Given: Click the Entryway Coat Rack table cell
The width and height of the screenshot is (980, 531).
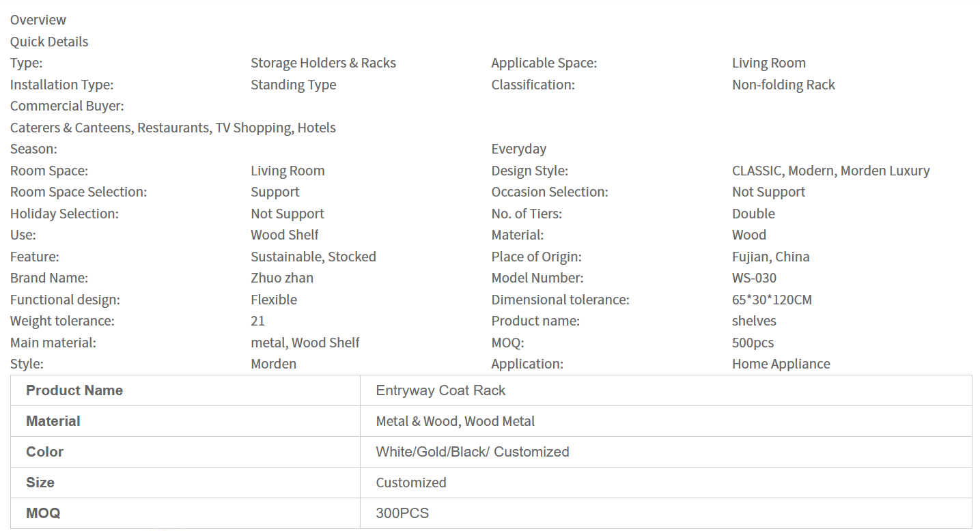Looking at the screenshot, I should 440,390.
